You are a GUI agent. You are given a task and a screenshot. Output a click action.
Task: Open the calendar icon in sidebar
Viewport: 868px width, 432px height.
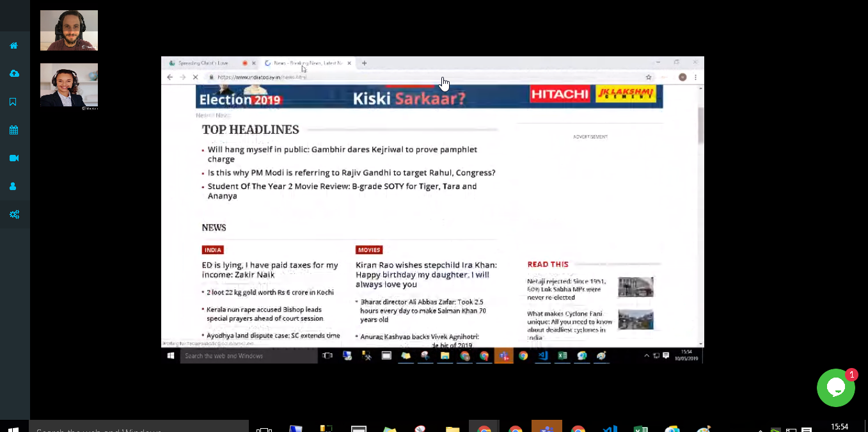(13, 130)
